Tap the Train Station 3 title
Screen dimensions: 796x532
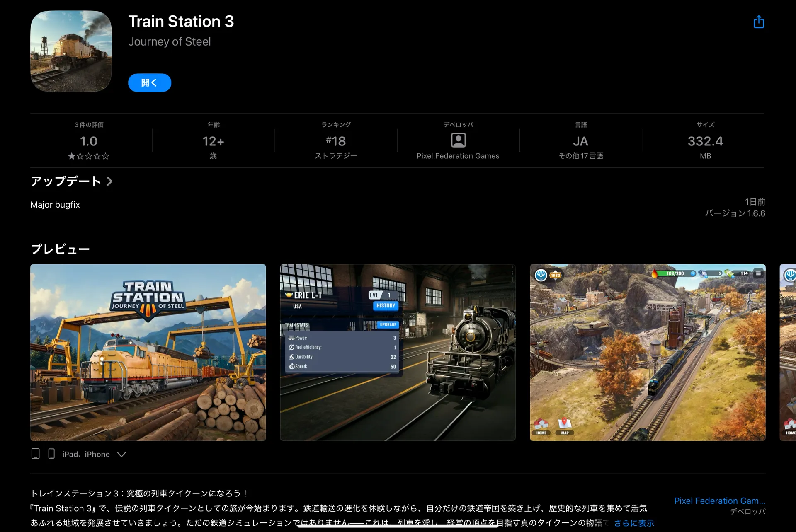(x=181, y=21)
